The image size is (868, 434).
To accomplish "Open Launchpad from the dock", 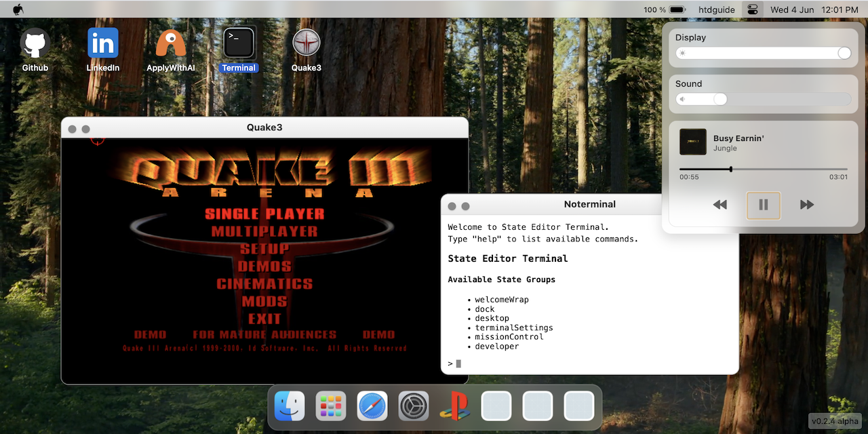I will (331, 406).
